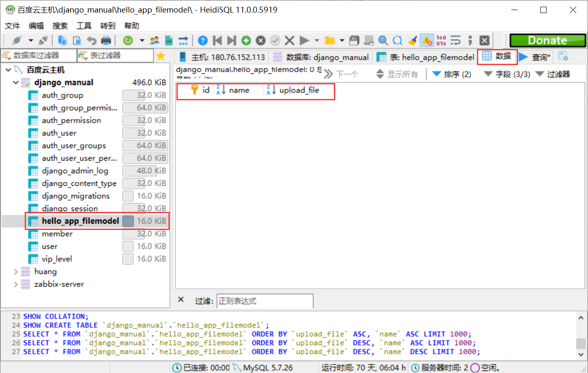Open the 过滤器 filter dropdown

[x=553, y=74]
